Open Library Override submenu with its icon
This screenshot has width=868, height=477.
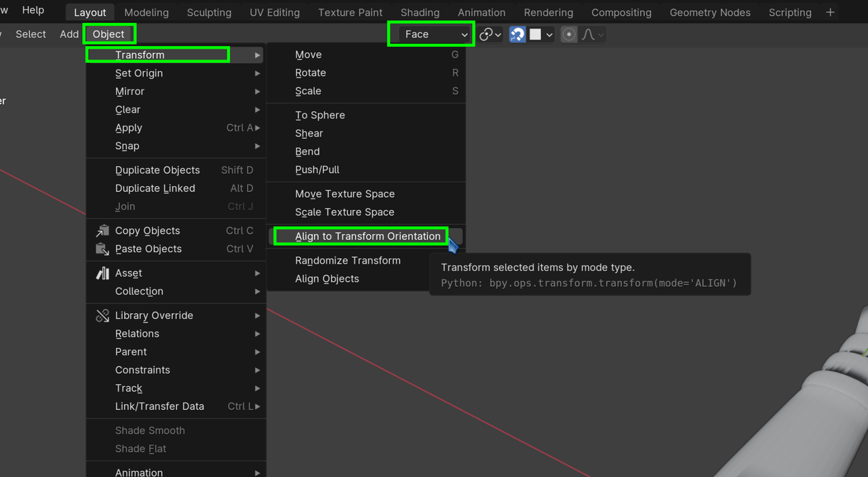coord(175,316)
